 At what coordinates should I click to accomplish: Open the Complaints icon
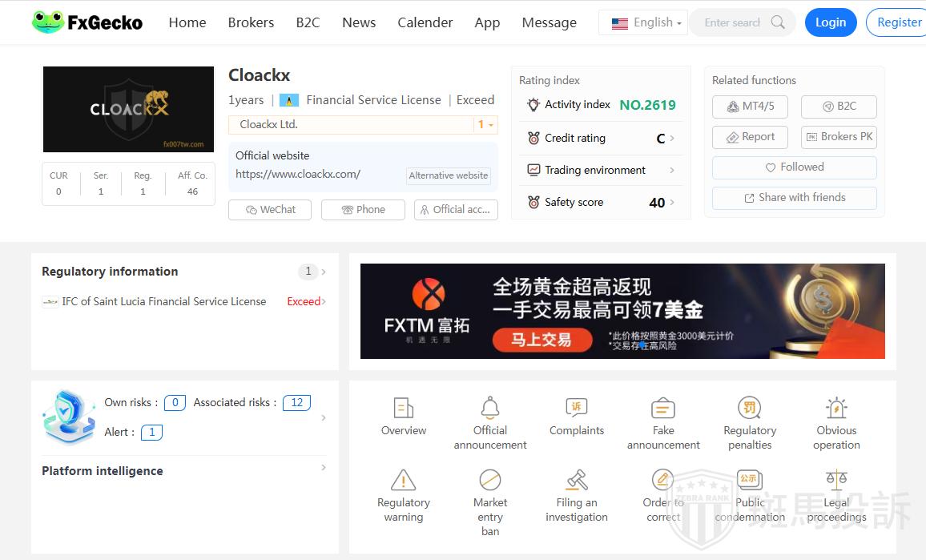click(576, 408)
